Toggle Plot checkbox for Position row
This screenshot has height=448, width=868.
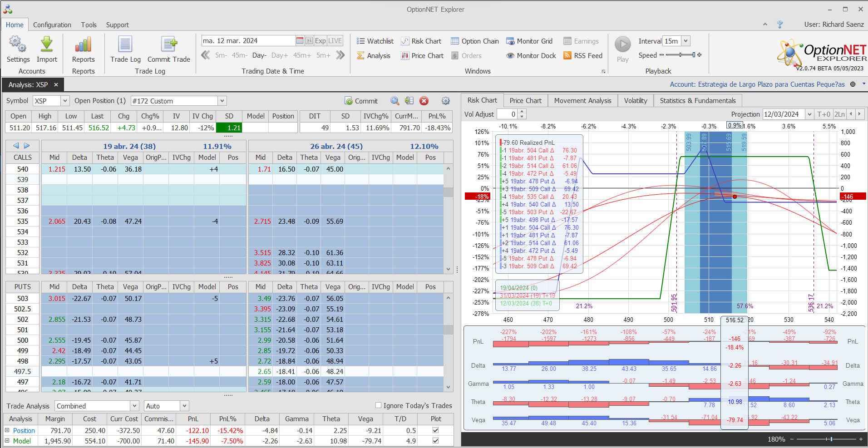pos(436,430)
